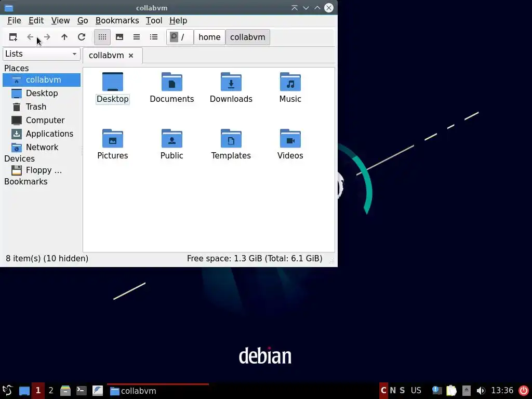Open Desktop in Places sidebar
Viewport: 532px width, 399px height.
coord(42,94)
